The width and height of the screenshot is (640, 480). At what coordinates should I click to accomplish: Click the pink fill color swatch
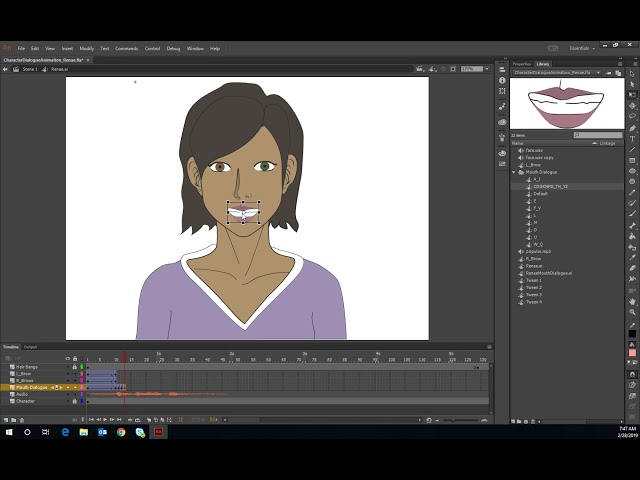[x=632, y=353]
